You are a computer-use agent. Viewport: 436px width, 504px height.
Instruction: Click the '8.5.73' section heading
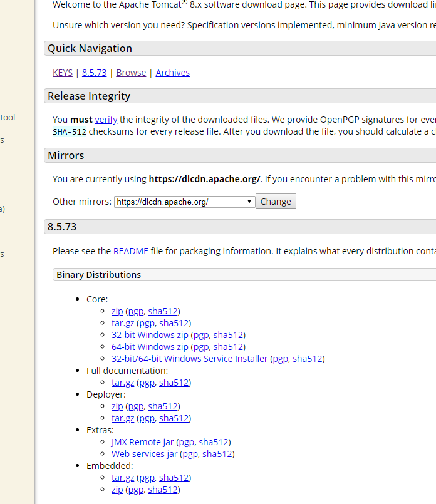(62, 227)
